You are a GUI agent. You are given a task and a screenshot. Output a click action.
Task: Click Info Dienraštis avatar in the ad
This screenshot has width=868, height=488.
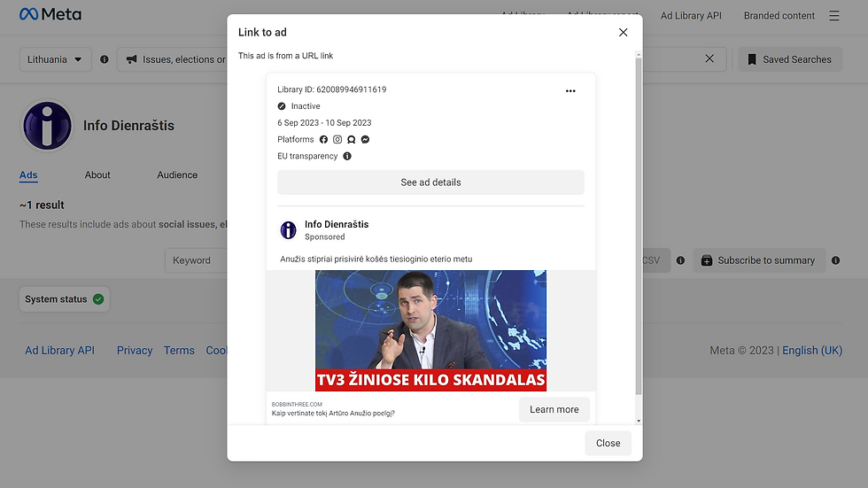click(288, 229)
